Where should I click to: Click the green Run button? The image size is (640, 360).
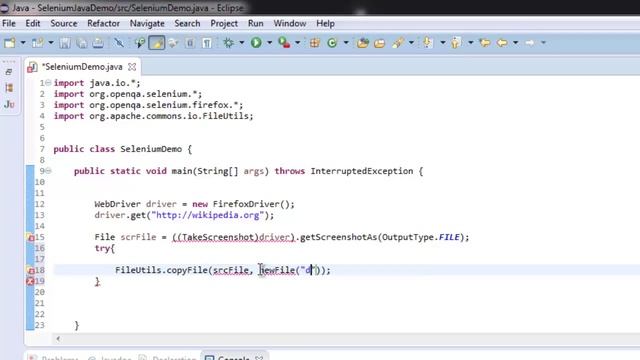click(256, 42)
